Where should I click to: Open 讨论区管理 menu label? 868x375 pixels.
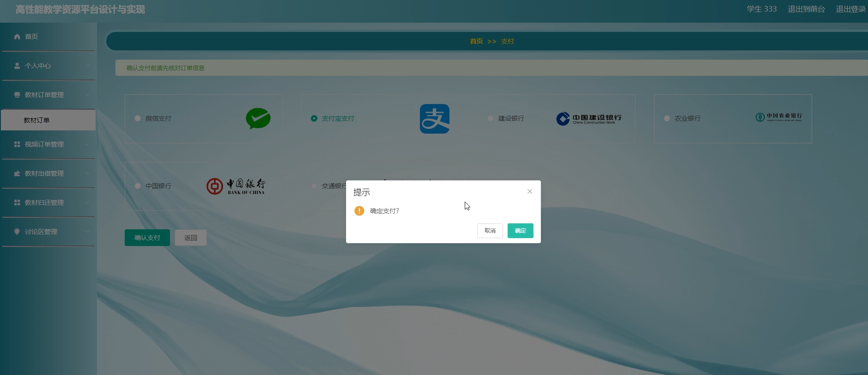point(41,232)
